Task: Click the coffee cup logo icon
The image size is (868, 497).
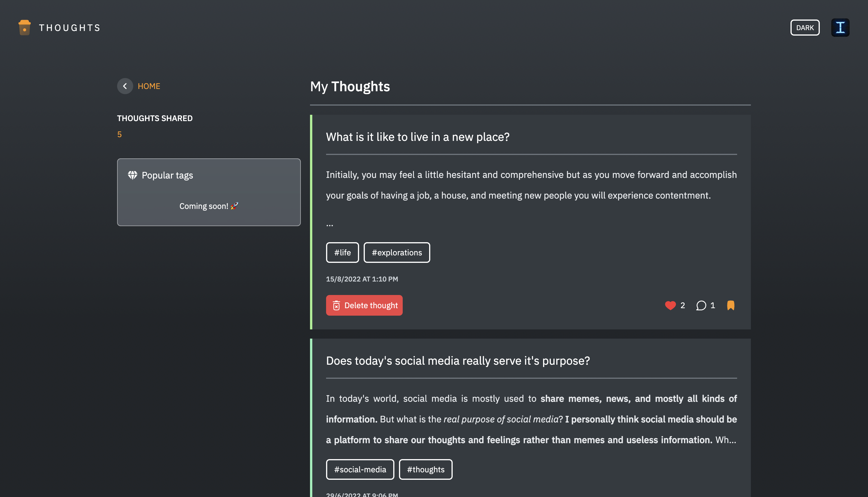Action: (x=25, y=27)
